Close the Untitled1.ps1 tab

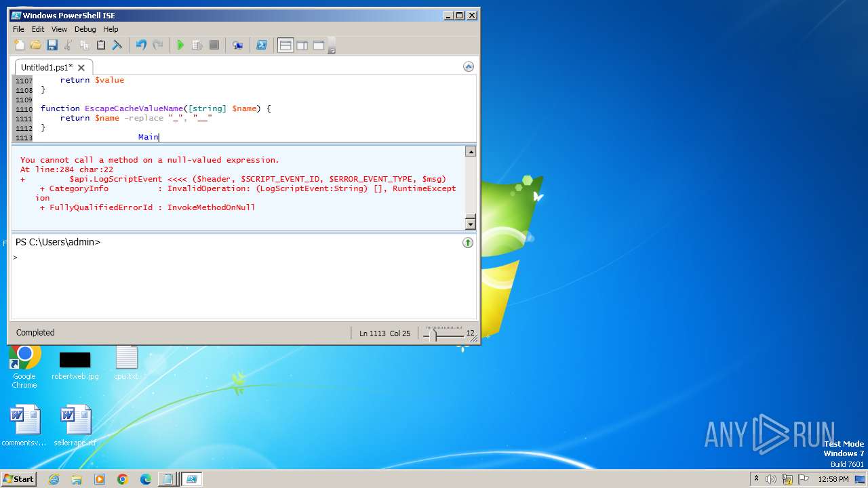pos(81,68)
